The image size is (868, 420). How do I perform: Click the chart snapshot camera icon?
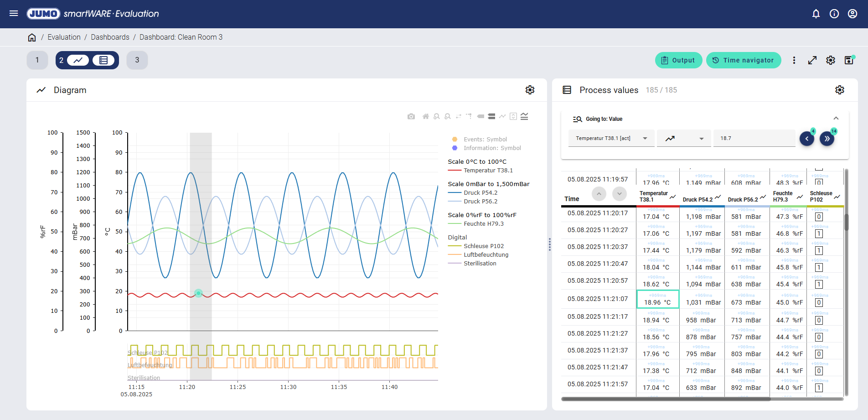click(x=411, y=117)
